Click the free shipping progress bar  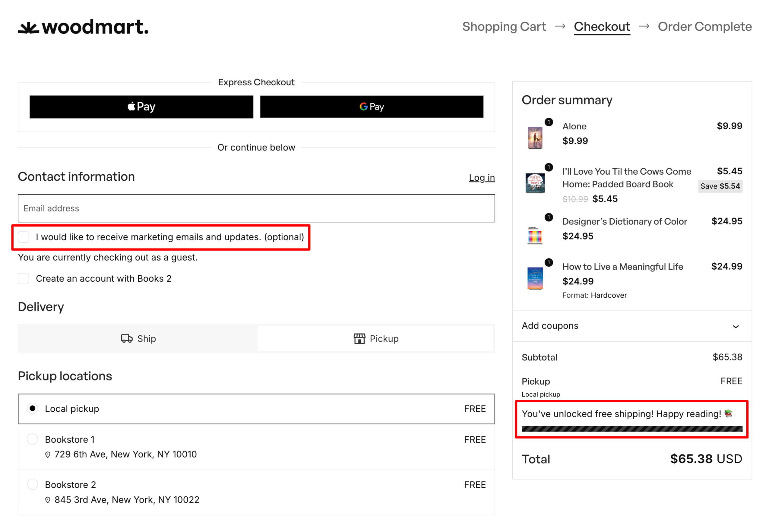(632, 429)
